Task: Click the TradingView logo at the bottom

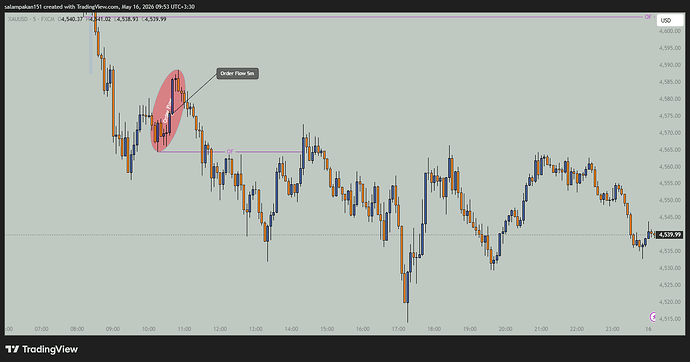Action: pyautogui.click(x=41, y=349)
